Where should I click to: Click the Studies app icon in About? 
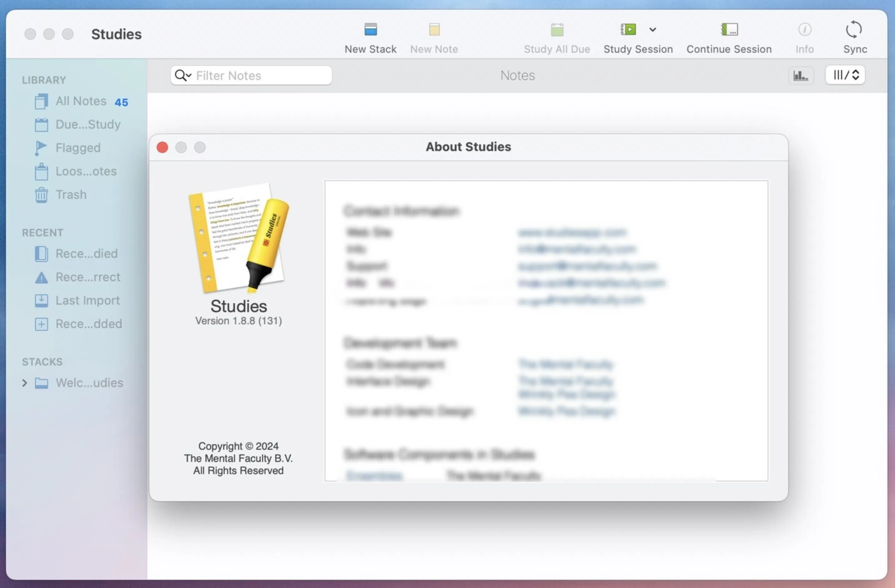239,238
